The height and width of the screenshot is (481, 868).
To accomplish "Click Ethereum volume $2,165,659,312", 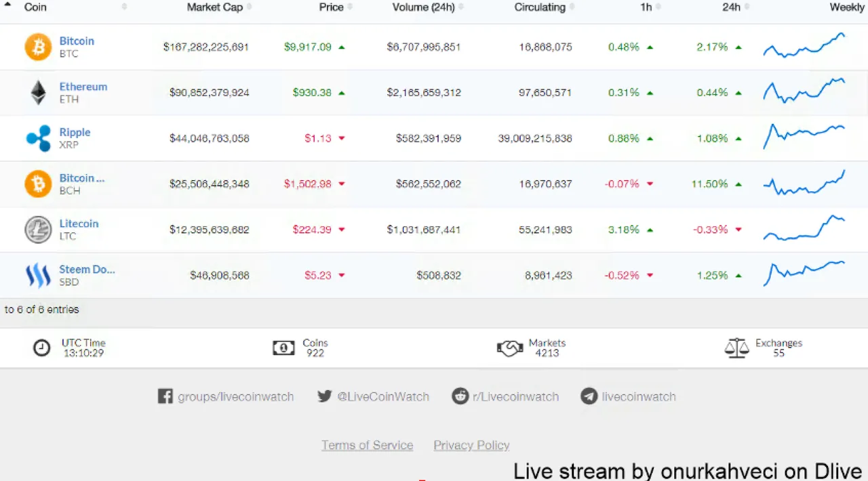I will tap(424, 93).
